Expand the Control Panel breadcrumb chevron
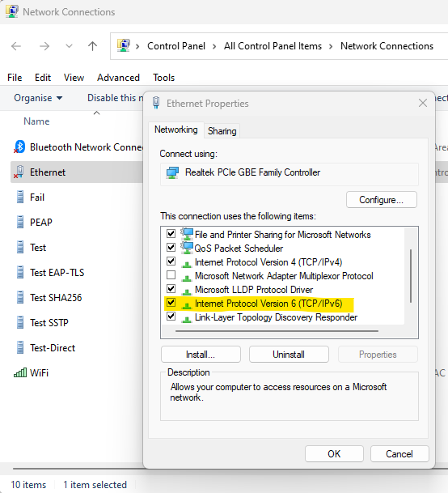This screenshot has width=448, height=493. click(214, 46)
